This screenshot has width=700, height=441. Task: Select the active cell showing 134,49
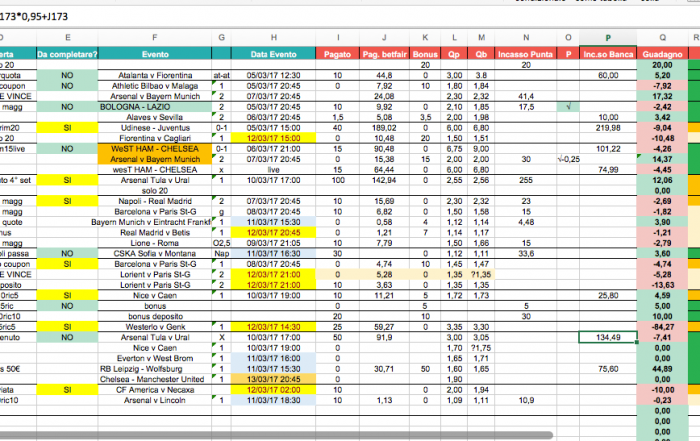(x=608, y=337)
